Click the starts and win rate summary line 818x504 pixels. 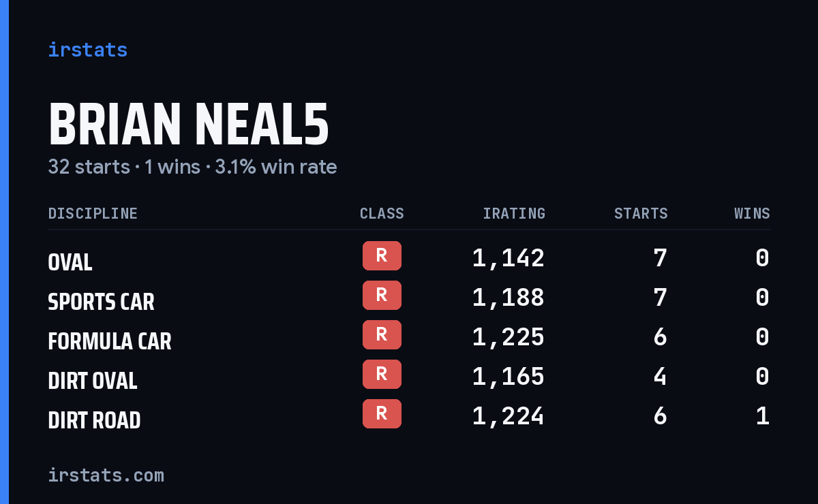coord(192,167)
